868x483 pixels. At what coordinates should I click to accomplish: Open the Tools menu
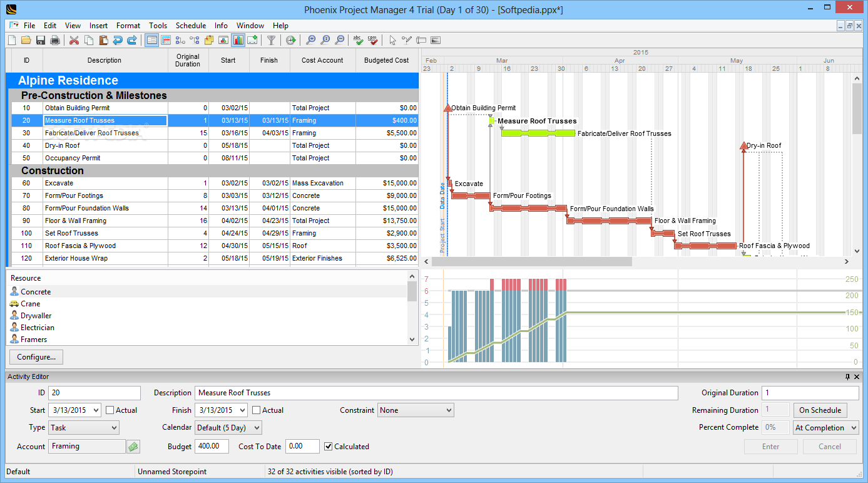(158, 26)
